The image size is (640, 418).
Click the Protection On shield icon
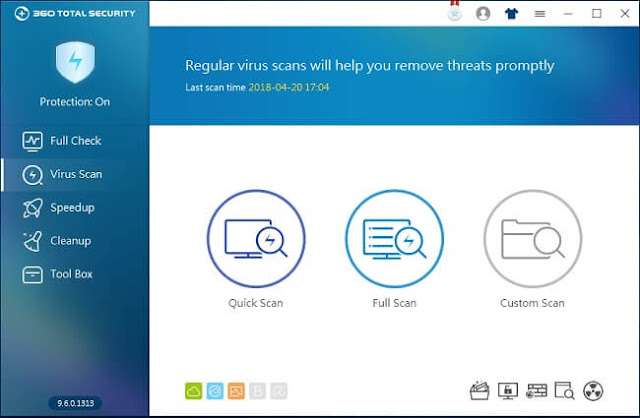(x=76, y=62)
